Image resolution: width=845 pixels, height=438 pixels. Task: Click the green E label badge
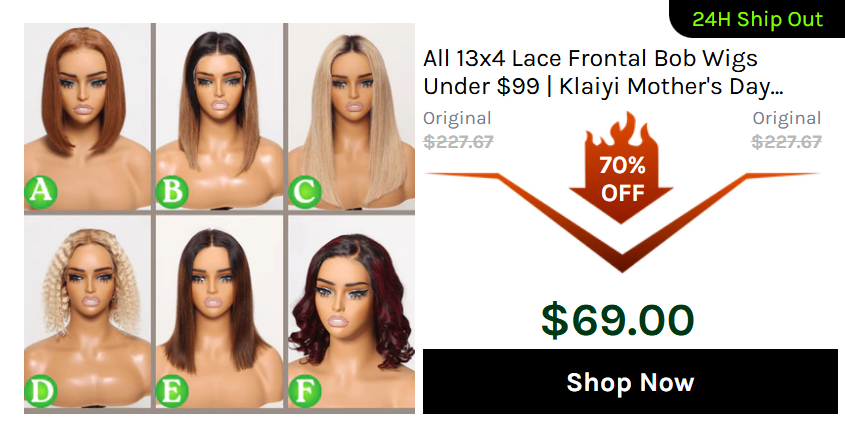pos(172,391)
